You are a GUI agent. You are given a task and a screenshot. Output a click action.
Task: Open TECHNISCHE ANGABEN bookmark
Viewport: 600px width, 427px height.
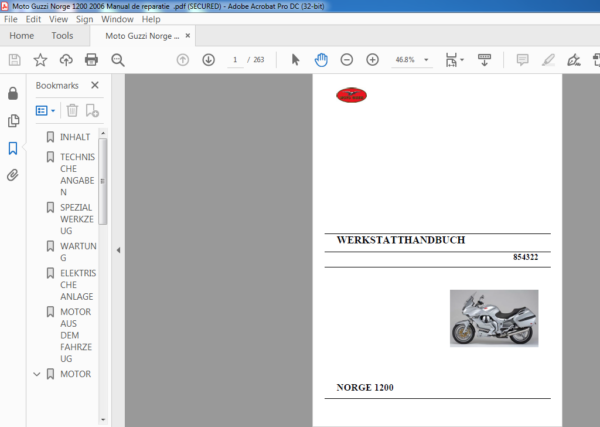77,174
